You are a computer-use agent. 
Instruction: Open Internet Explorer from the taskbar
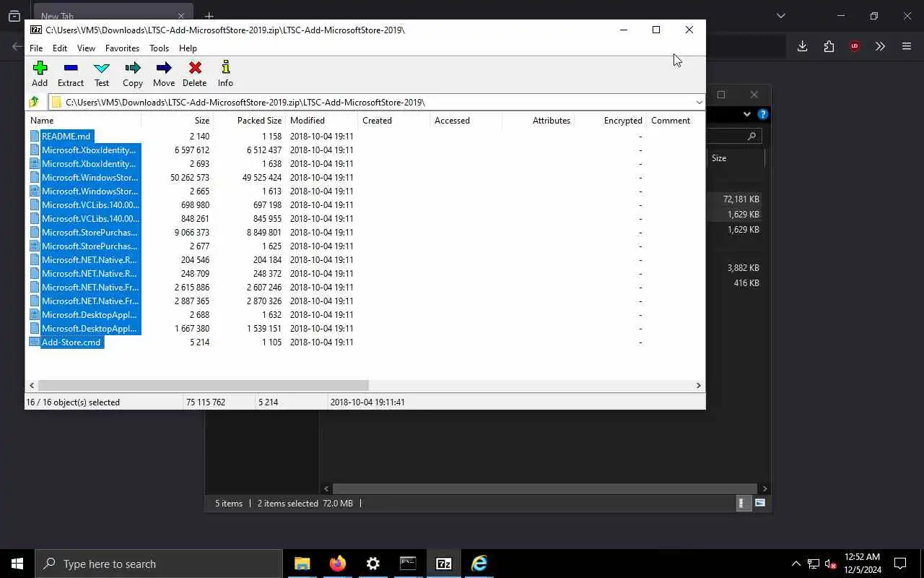(479, 564)
